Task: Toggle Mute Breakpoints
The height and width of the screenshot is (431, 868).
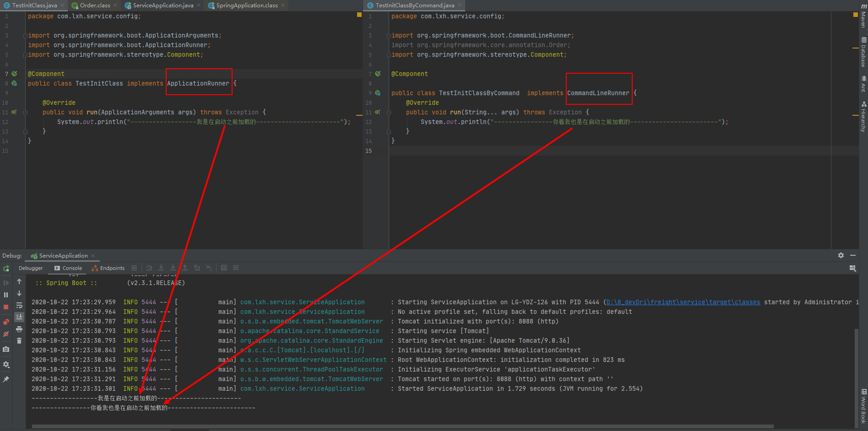Action: pos(6,334)
